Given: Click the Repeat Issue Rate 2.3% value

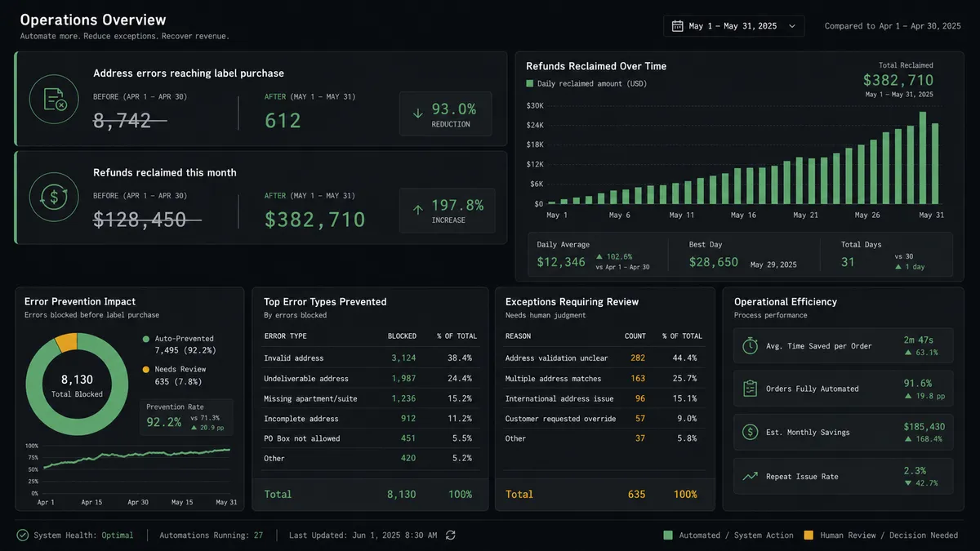Looking at the screenshot, I should (x=915, y=470).
